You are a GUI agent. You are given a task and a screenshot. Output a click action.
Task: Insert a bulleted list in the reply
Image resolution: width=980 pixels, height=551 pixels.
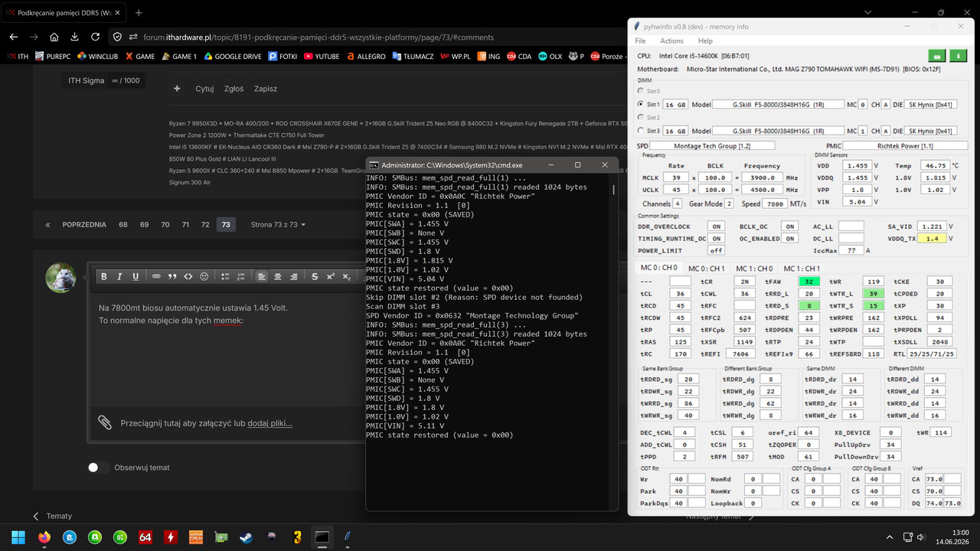point(225,276)
